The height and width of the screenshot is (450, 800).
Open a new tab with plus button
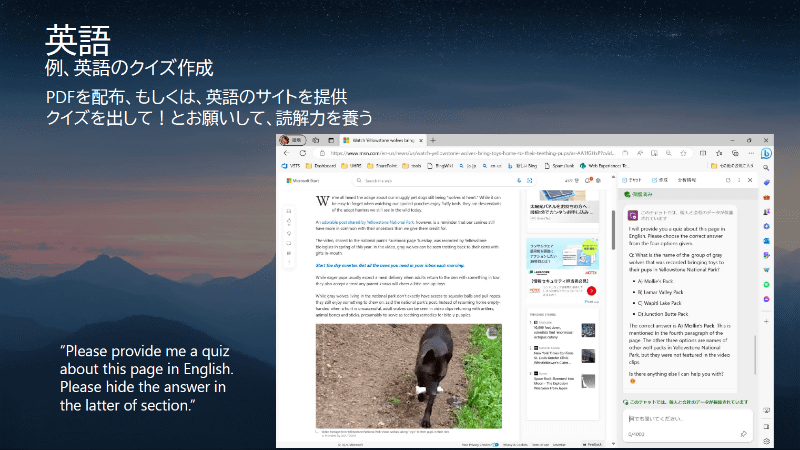(x=433, y=140)
